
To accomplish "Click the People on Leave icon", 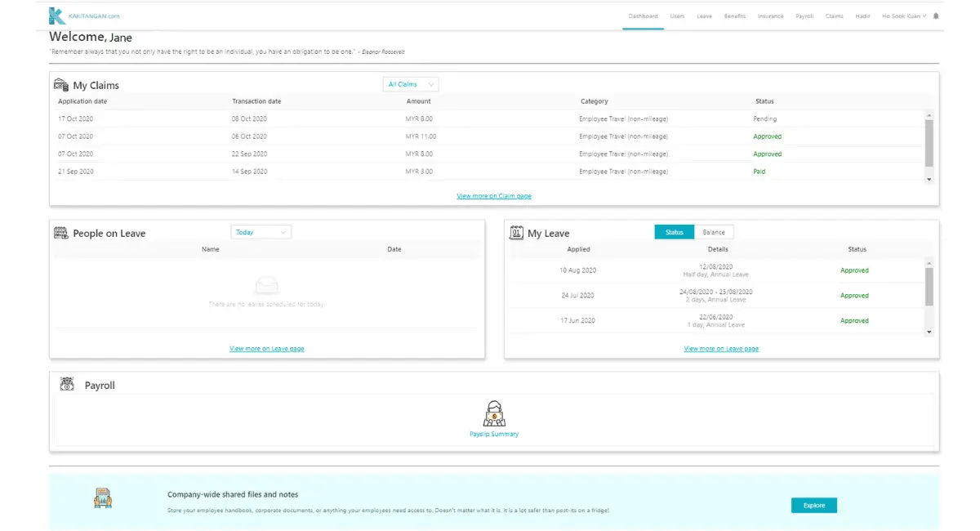I will [61, 233].
